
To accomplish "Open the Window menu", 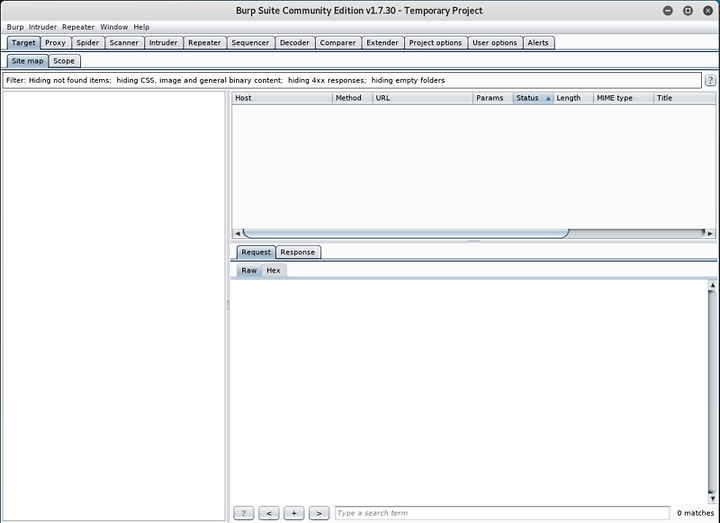I will (x=114, y=27).
